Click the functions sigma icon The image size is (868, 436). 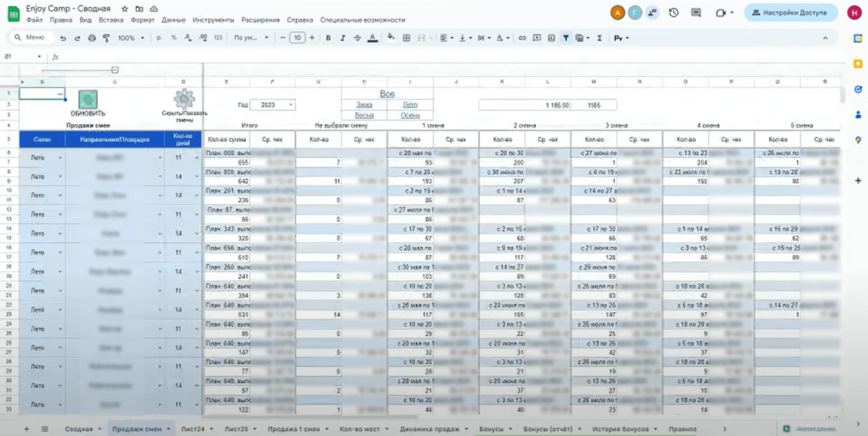pyautogui.click(x=600, y=38)
